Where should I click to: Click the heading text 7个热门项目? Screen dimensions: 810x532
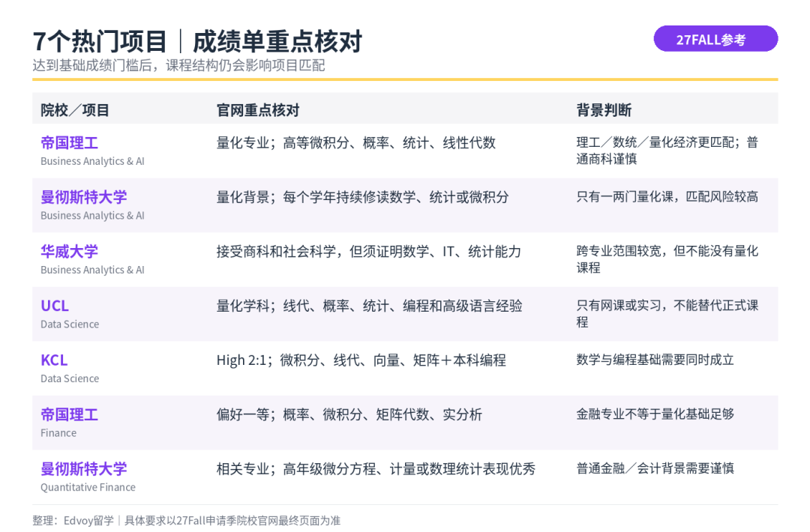pyautogui.click(x=100, y=42)
